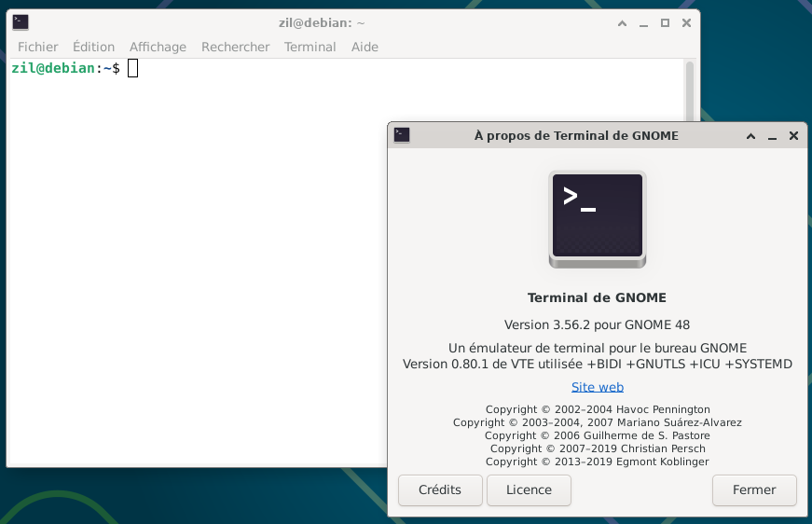Close the À propos dialog with X icon
Image resolution: width=812 pixels, height=524 pixels.
(794, 135)
